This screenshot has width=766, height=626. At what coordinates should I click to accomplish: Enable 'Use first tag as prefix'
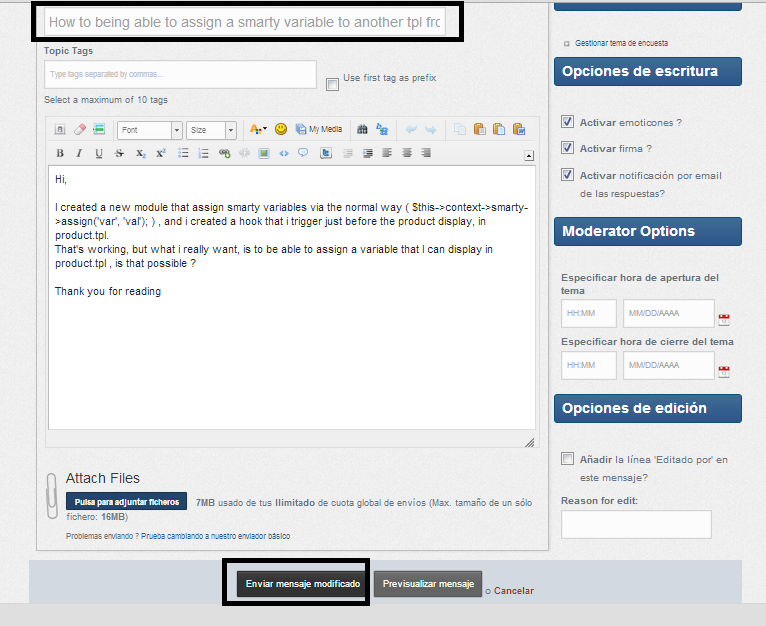point(333,84)
